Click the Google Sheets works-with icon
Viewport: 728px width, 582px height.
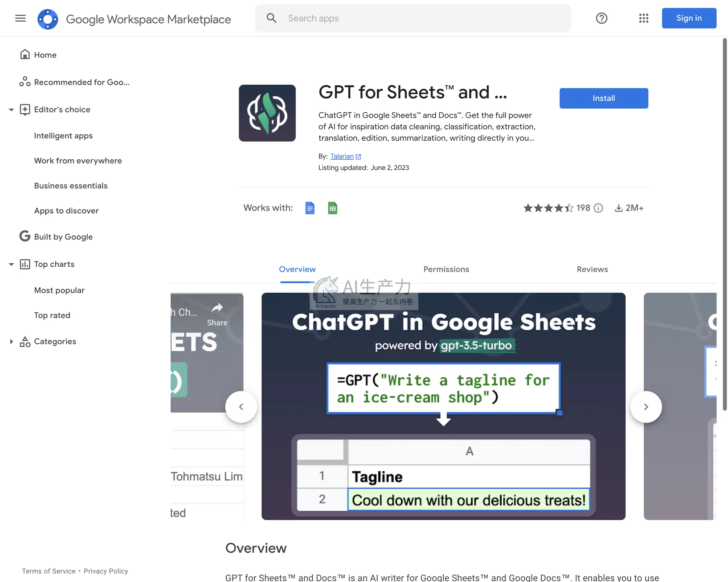332,208
